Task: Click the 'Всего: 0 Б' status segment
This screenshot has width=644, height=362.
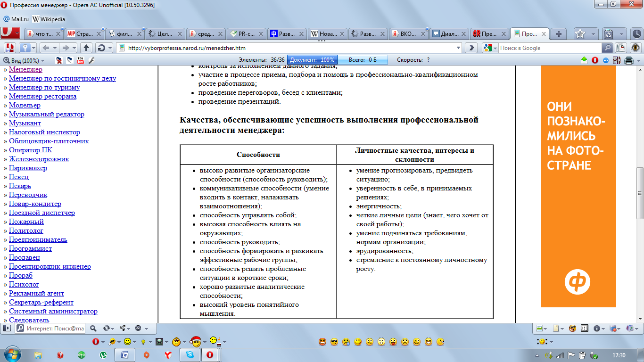Action: point(363,60)
